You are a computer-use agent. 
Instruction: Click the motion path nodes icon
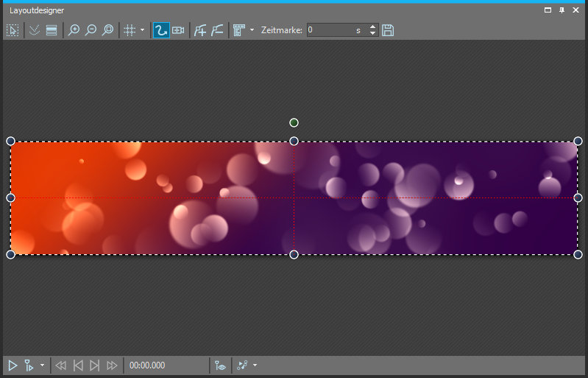[242, 365]
